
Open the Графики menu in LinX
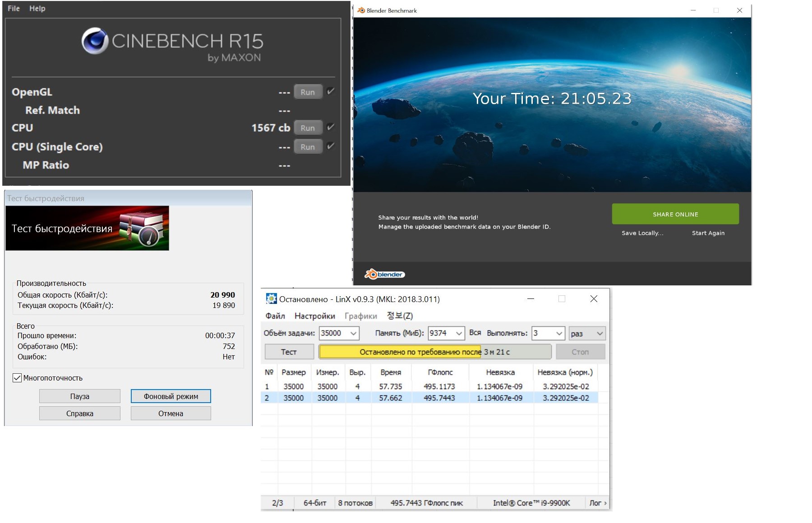361,316
